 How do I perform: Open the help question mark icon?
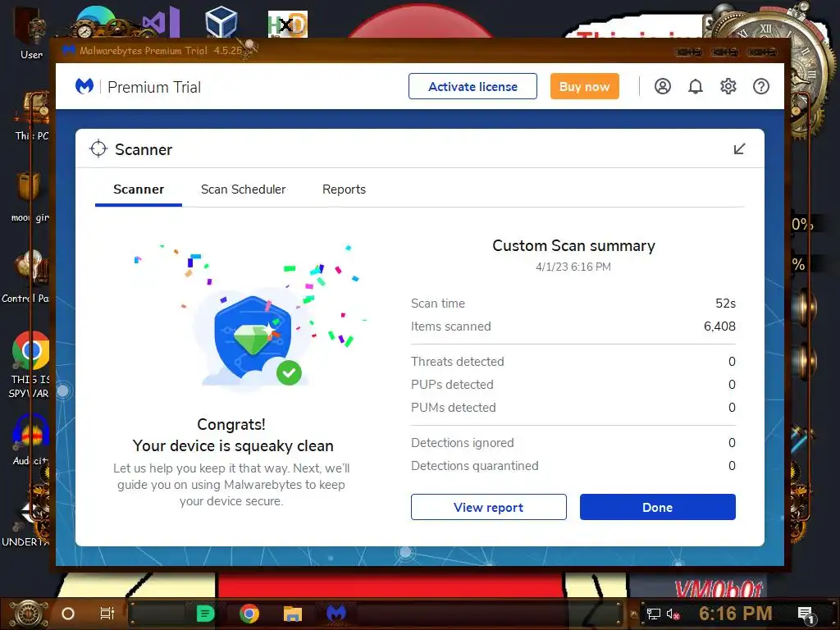(761, 86)
